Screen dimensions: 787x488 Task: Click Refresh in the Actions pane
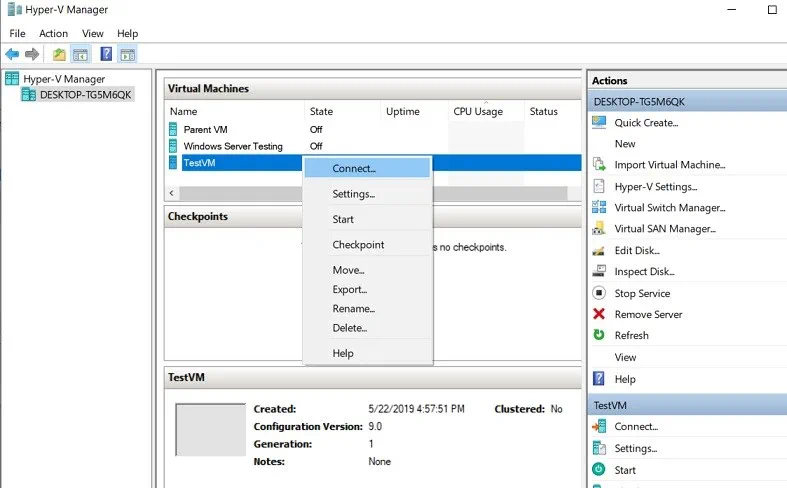point(631,336)
